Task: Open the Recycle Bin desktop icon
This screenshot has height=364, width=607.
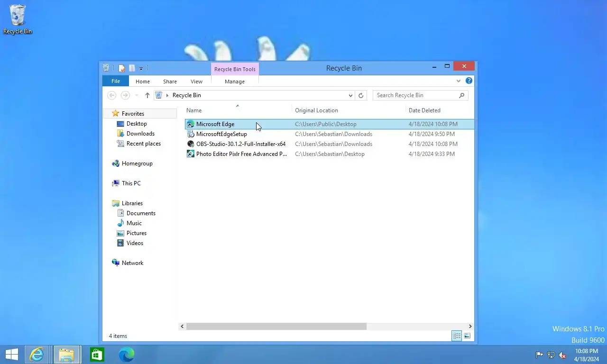Action: click(x=18, y=19)
